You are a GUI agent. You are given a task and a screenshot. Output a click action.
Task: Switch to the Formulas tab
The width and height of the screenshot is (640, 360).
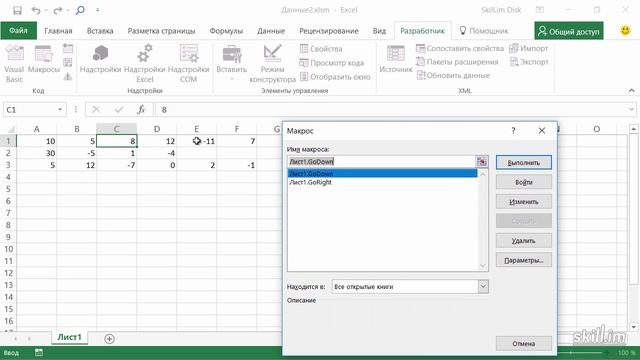click(226, 31)
